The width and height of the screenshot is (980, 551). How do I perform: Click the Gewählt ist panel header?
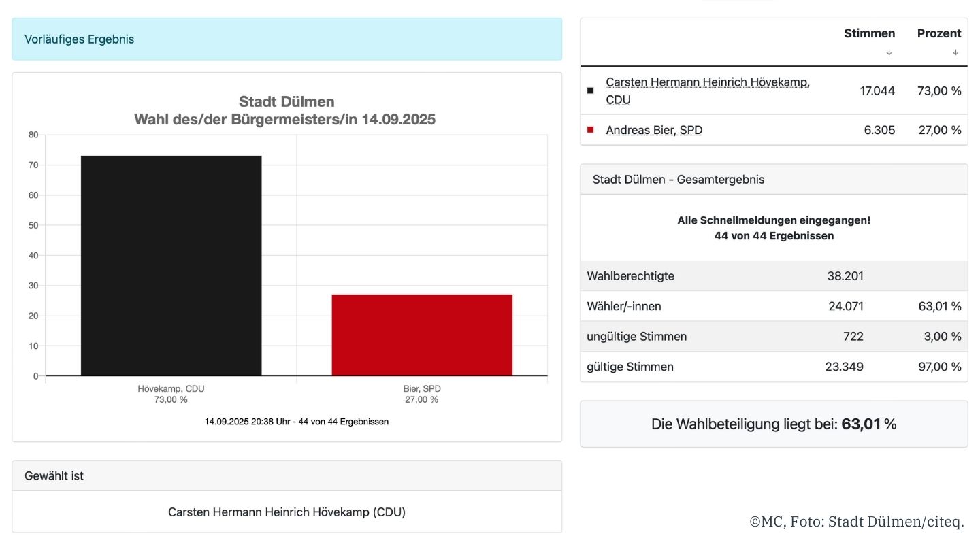[x=287, y=476]
